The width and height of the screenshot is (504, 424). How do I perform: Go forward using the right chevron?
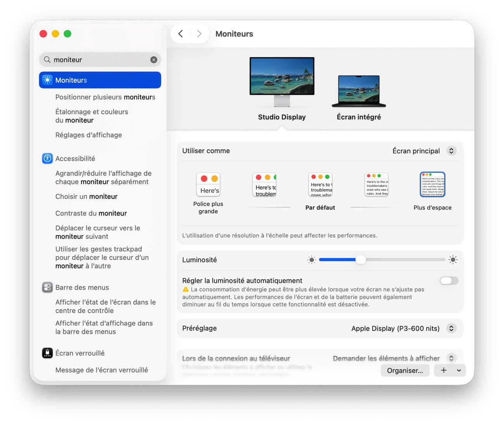coord(199,34)
